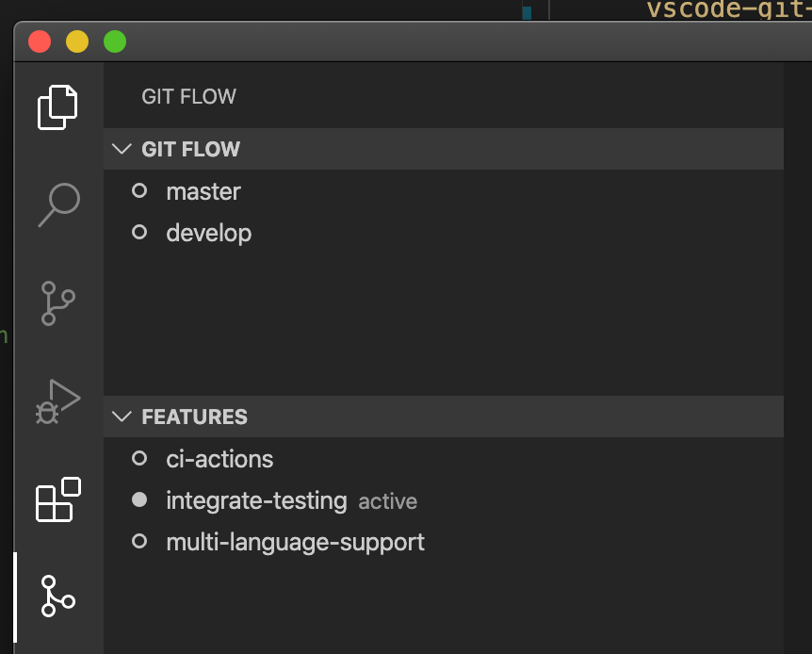Image resolution: width=812 pixels, height=654 pixels.
Task: Open the Run and Debug icon
Action: pyautogui.click(x=57, y=401)
